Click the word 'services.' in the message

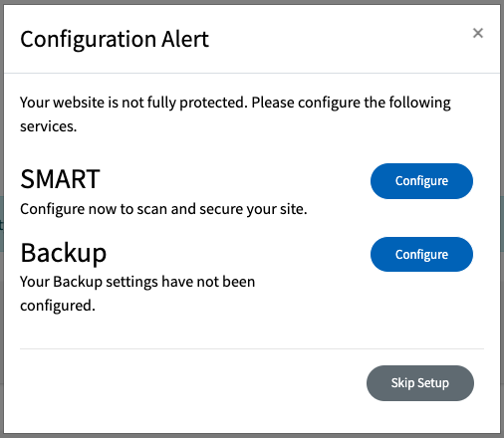49,126
